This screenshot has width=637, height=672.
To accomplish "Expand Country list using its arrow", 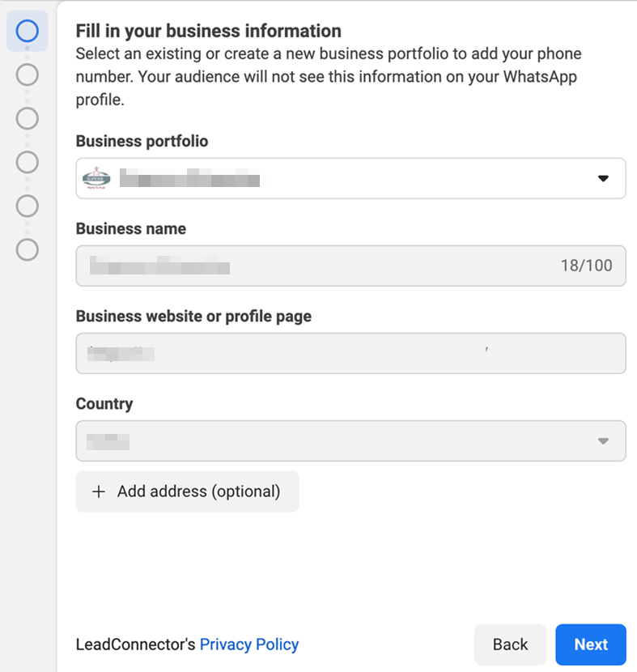I will point(603,441).
